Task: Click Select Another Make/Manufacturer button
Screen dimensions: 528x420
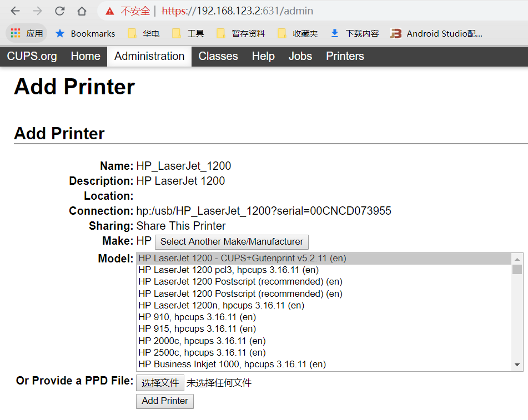Action: pos(232,242)
